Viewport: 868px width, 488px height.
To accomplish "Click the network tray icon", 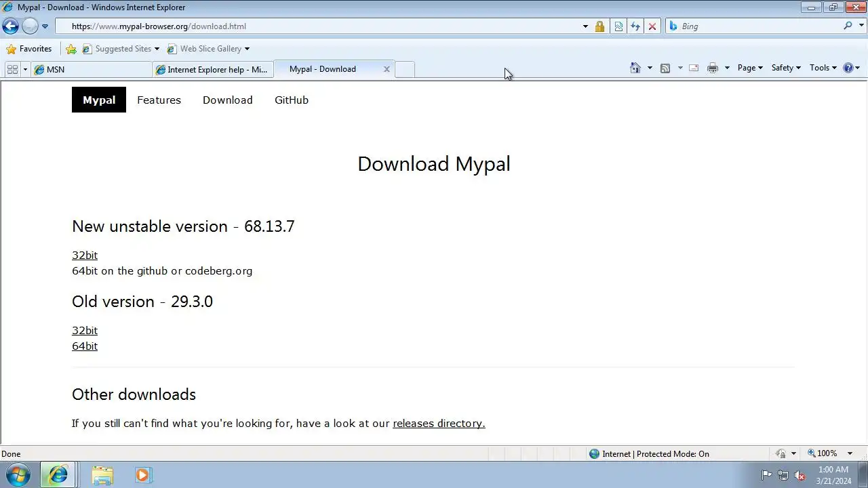I will click(783, 475).
